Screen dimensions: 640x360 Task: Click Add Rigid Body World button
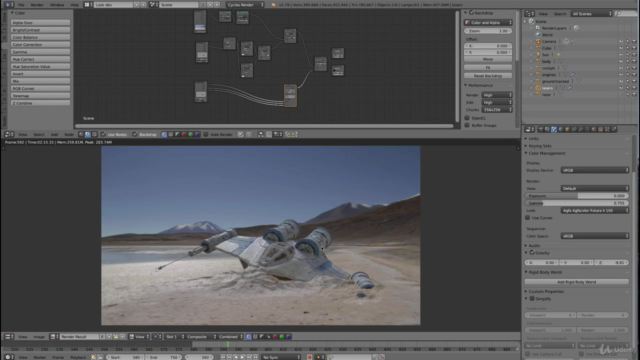[577, 282]
